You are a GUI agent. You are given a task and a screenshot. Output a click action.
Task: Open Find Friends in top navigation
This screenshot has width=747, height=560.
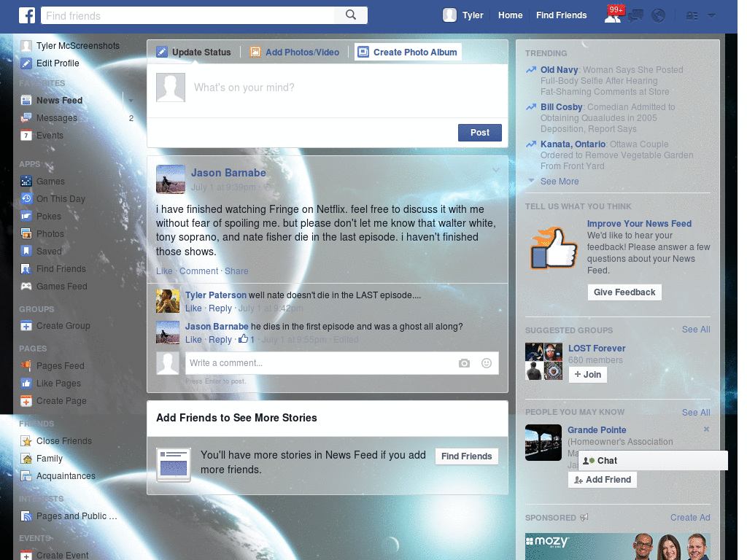[x=561, y=15]
